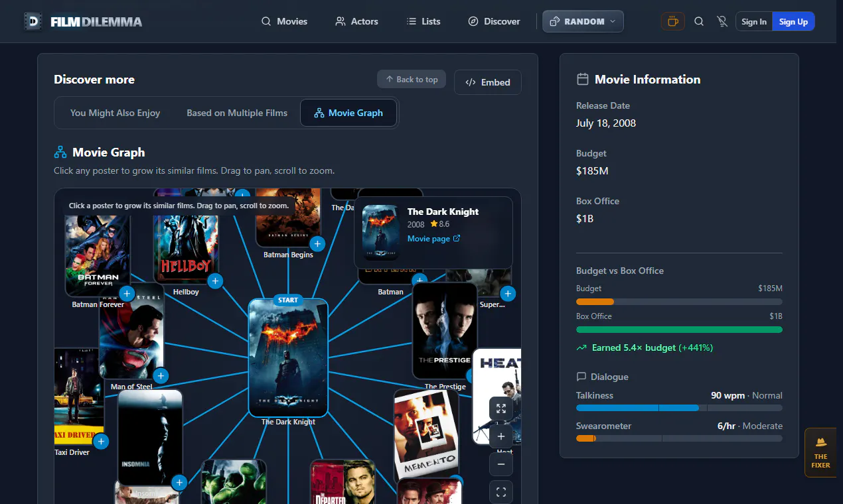The height and width of the screenshot is (504, 843).
Task: Click the Dialogue speech bubble icon
Action: 581,377
